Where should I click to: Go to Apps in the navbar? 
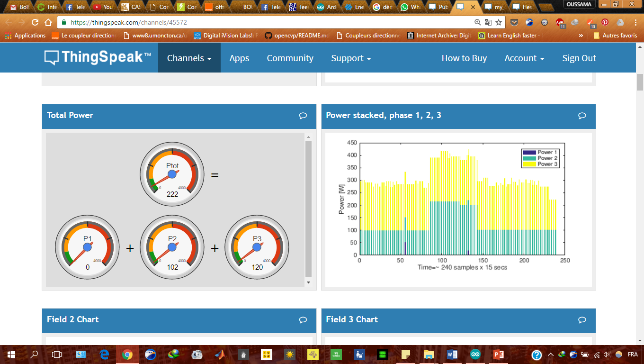tap(239, 58)
